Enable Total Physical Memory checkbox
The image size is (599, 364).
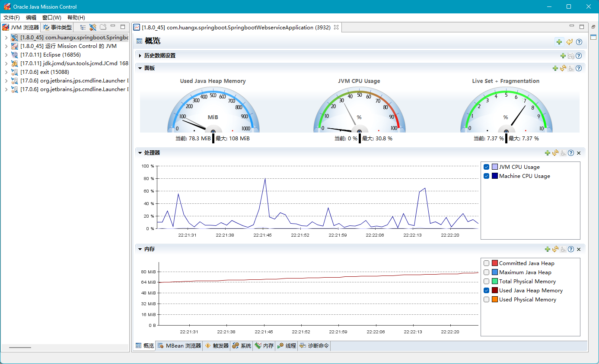[x=487, y=282]
